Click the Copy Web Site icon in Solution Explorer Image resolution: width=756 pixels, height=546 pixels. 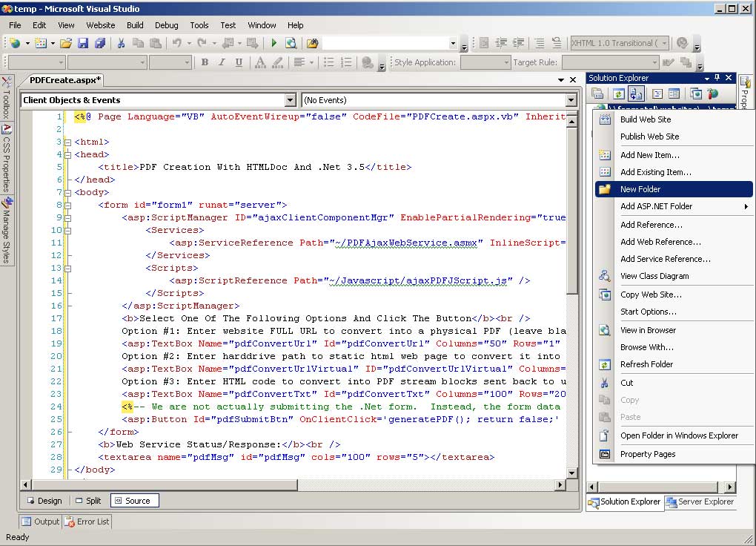pos(695,93)
